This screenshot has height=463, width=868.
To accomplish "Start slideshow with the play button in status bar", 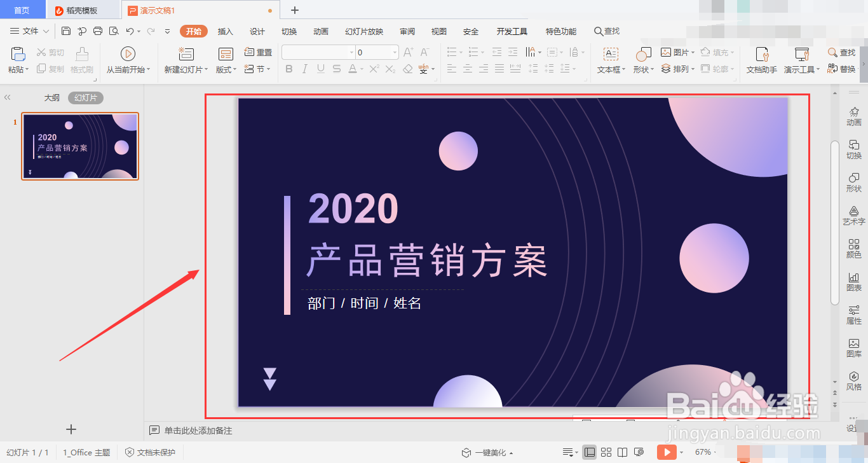I will pyautogui.click(x=667, y=452).
